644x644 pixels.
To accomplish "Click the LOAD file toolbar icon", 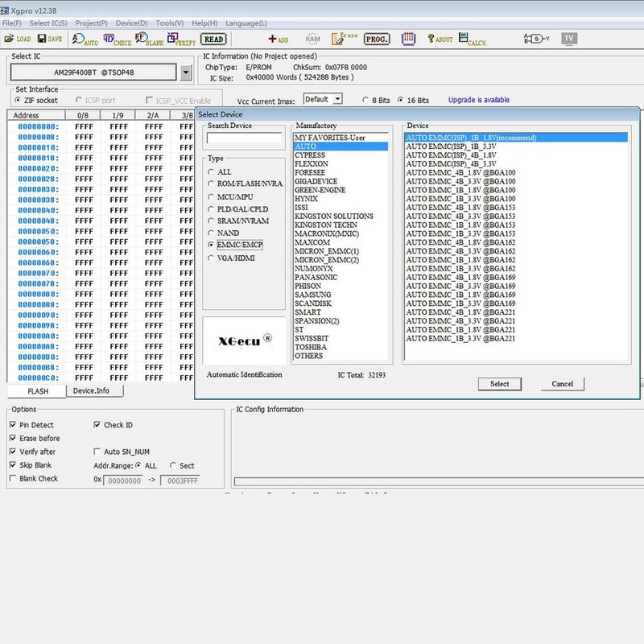I will [18, 39].
